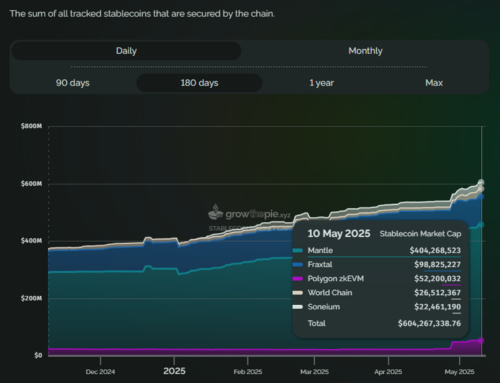The height and width of the screenshot is (383, 500).
Task: Click the Fraxtal value $98,825,227
Action: pos(437,265)
